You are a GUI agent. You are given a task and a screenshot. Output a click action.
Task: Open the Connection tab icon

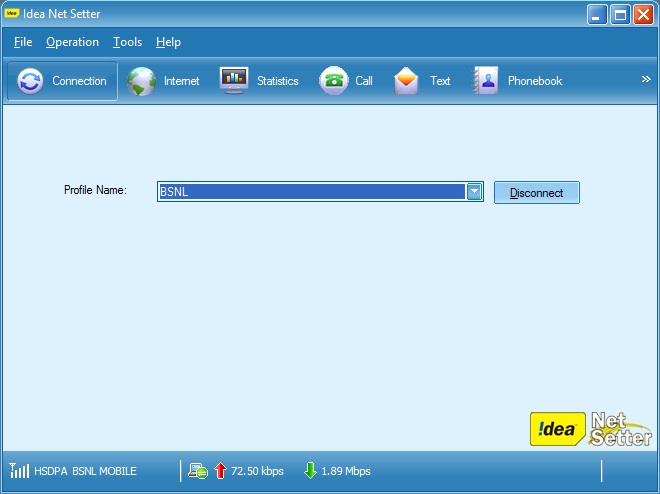click(30, 81)
